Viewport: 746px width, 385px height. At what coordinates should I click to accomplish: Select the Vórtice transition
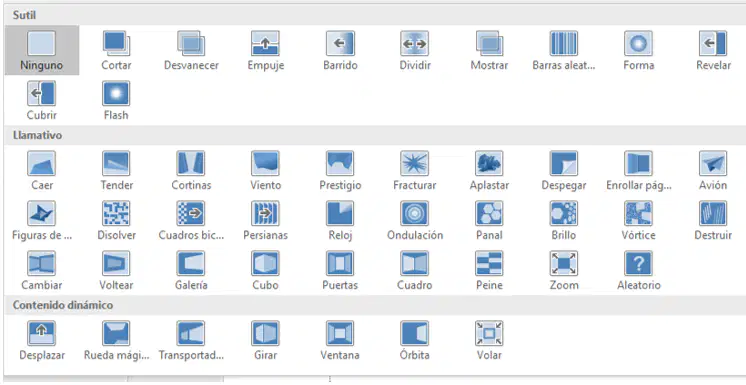tap(638, 220)
